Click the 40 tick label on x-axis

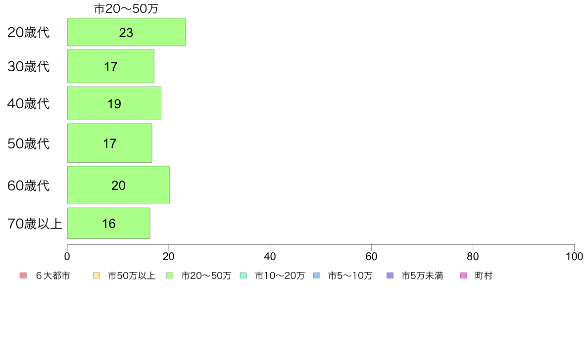[x=270, y=256]
